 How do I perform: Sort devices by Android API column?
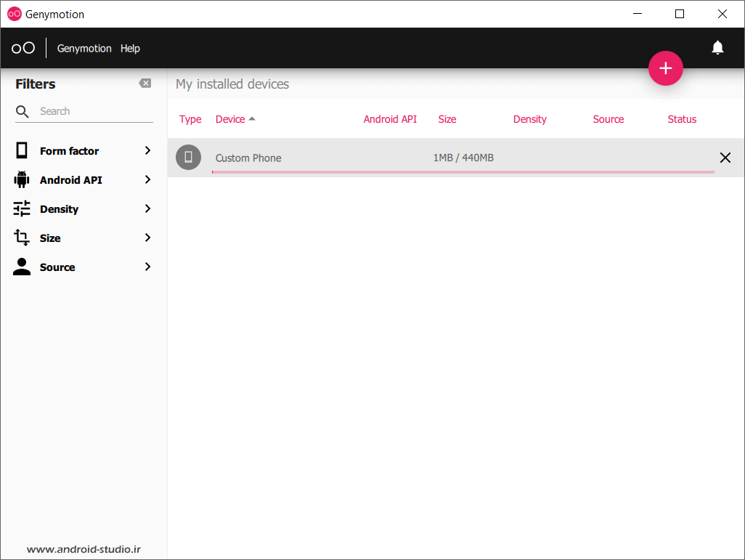(x=390, y=119)
